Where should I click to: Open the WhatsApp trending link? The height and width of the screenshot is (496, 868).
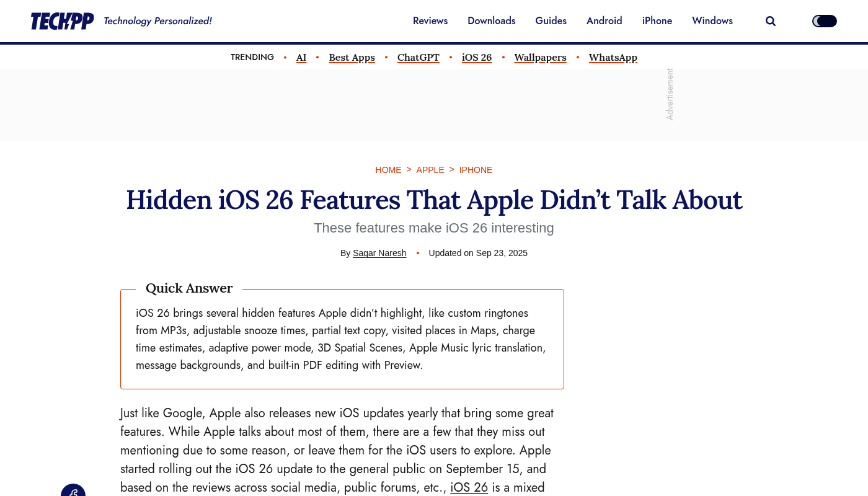tap(613, 58)
